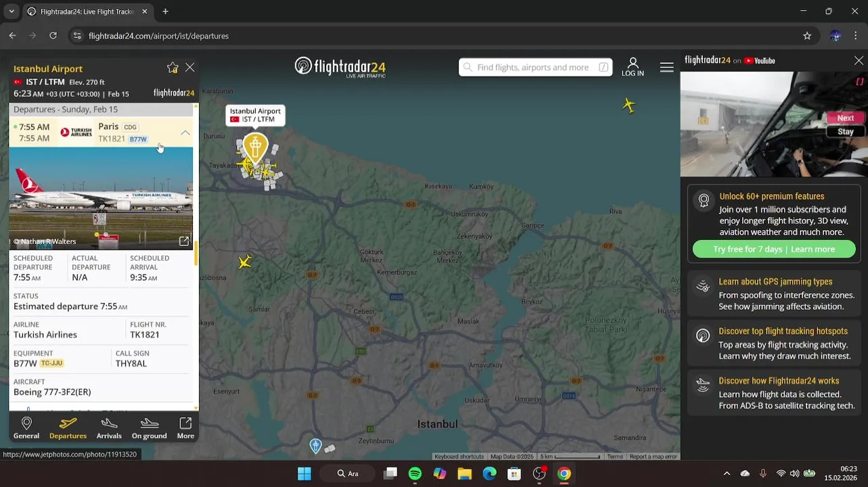Open Microsoft Edge from the taskbar
The width and height of the screenshot is (868, 487).
click(x=489, y=473)
